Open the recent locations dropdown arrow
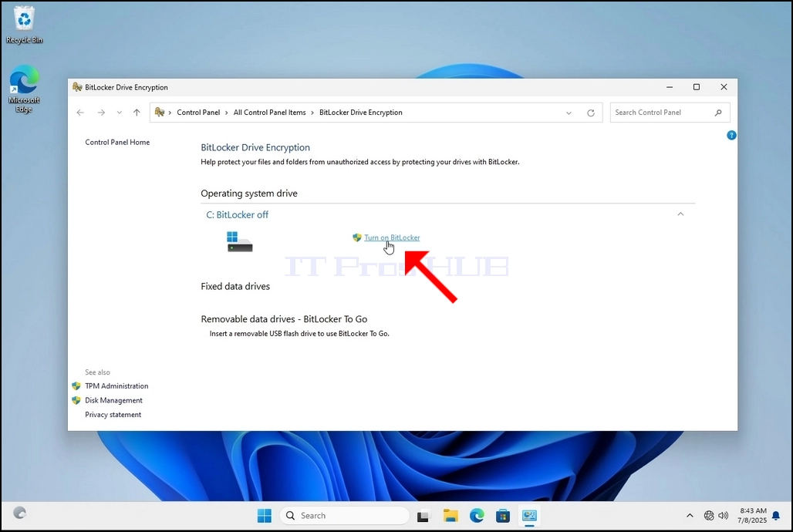Viewport: 793px width, 532px height. coord(120,113)
